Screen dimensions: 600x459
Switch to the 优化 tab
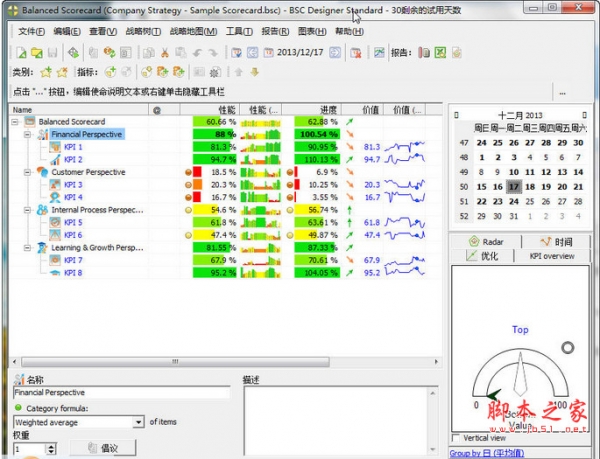(482, 256)
